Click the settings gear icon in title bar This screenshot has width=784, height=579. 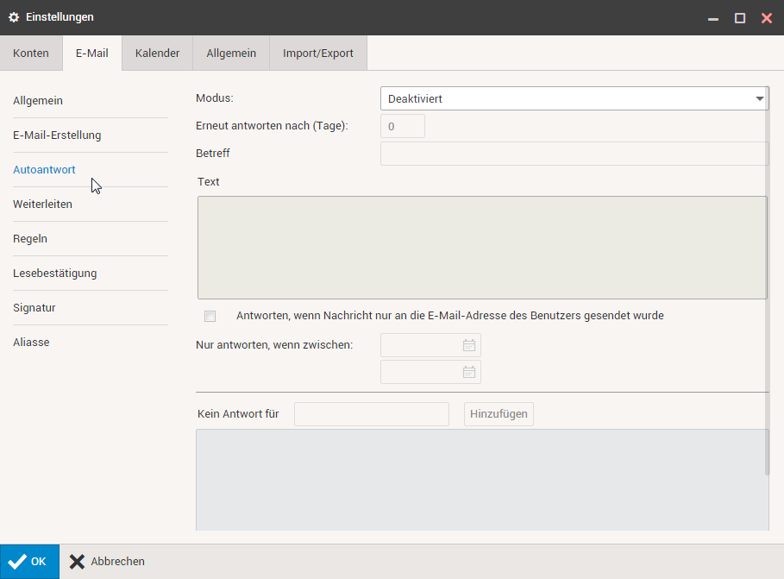(x=14, y=17)
